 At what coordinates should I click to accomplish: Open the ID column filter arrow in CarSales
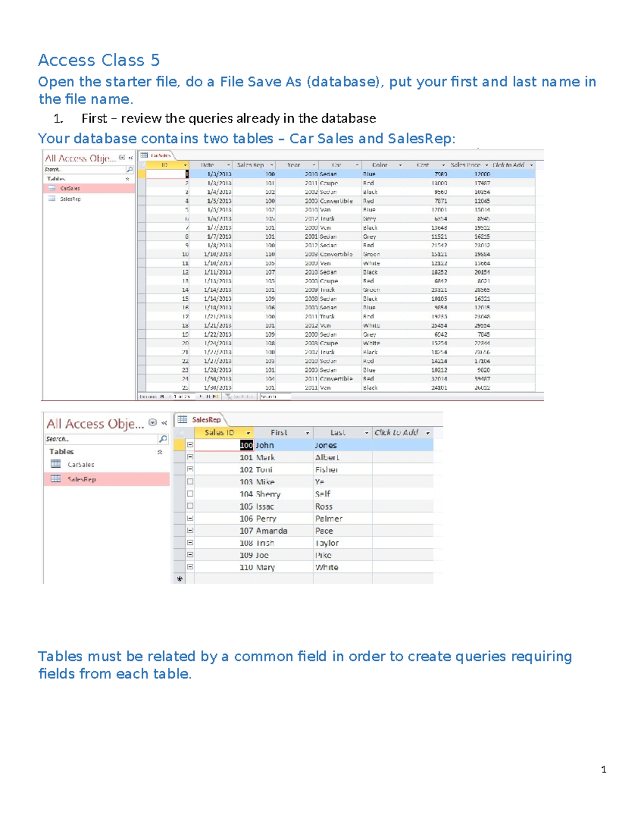click(x=186, y=165)
